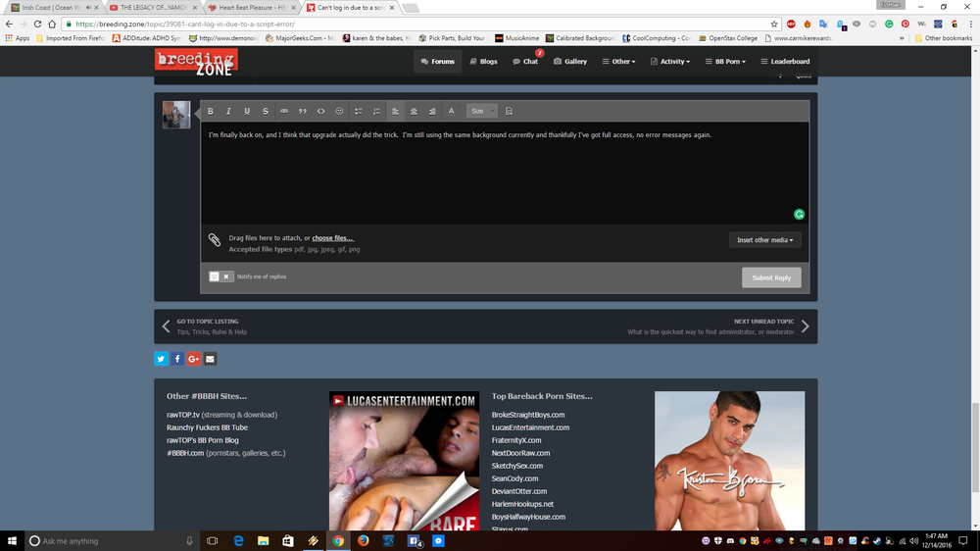Open the MajorGeeks.Com bookmark

[x=300, y=38]
